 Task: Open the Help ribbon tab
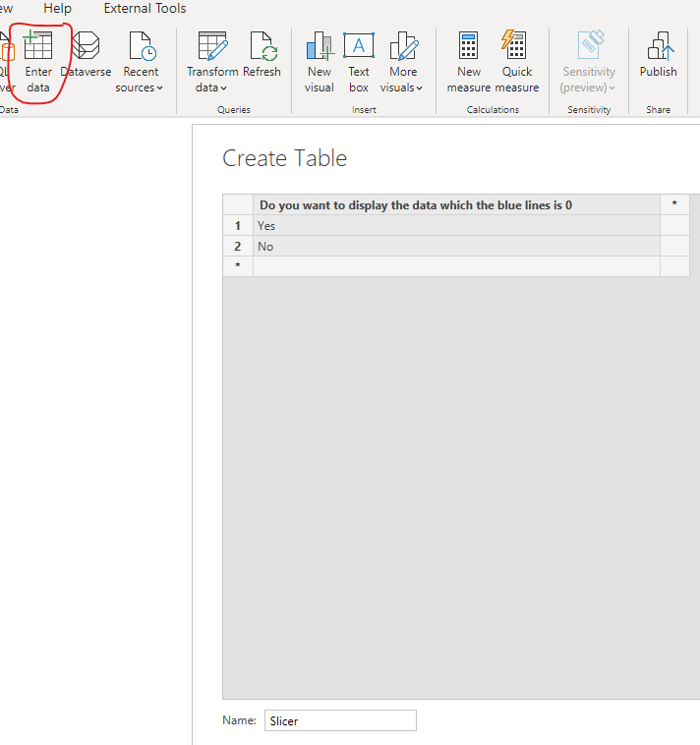click(x=57, y=8)
